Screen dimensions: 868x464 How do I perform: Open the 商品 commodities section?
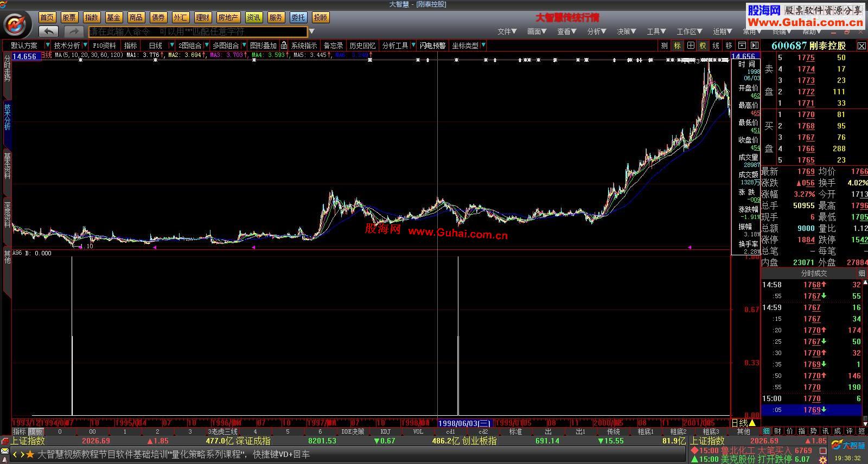pyautogui.click(x=136, y=17)
